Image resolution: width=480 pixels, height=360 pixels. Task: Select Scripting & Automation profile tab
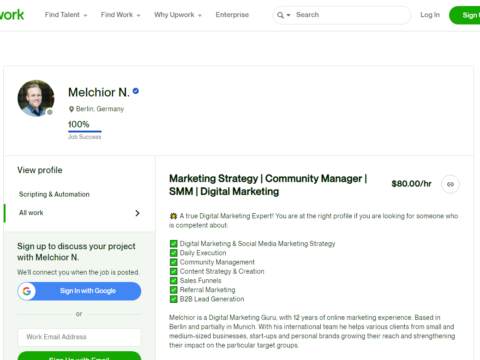click(54, 194)
